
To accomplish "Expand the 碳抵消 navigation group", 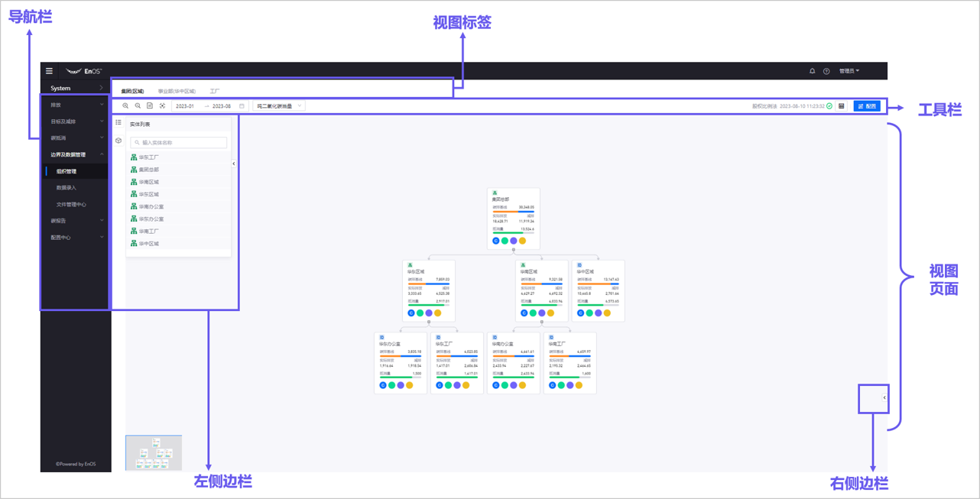I will click(x=76, y=138).
